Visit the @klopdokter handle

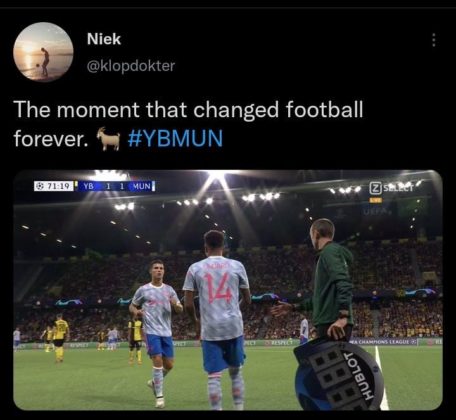pyautogui.click(x=131, y=66)
